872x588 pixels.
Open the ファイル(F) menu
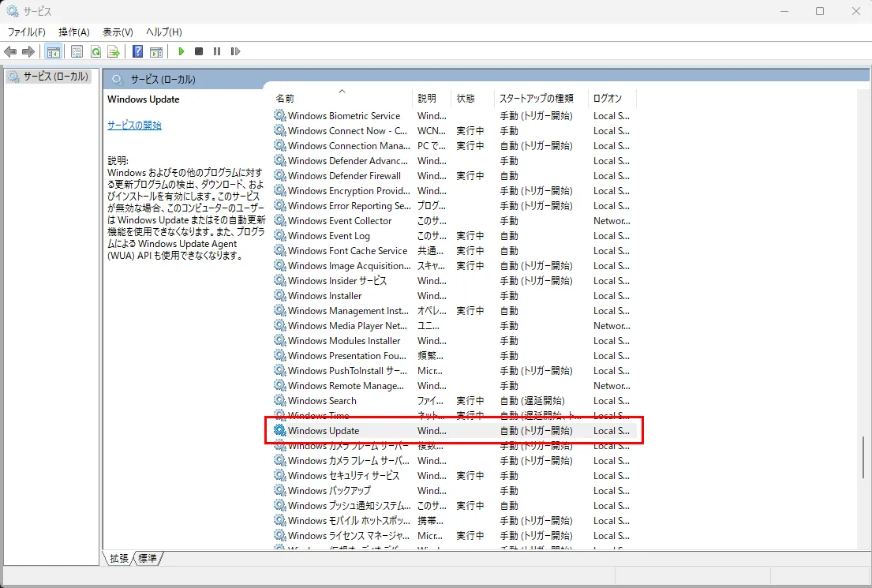[x=26, y=32]
